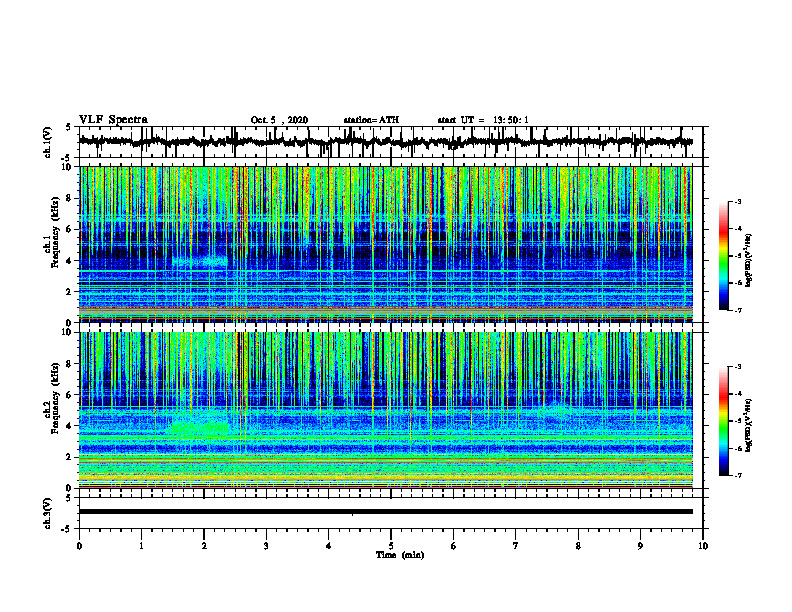Click time axis tick label "9"
The image size is (792, 612).
[x=640, y=546]
